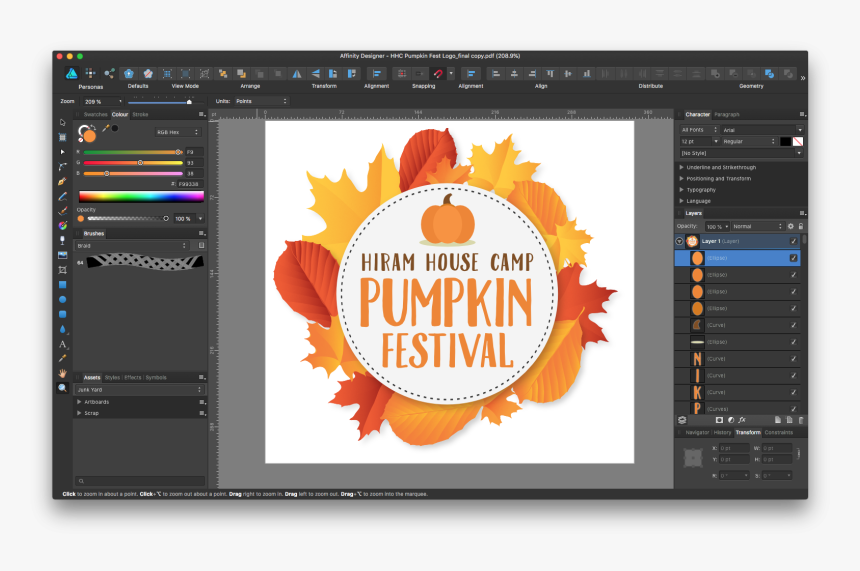
Task: Click Align Bottom in Align group
Action: tap(587, 74)
